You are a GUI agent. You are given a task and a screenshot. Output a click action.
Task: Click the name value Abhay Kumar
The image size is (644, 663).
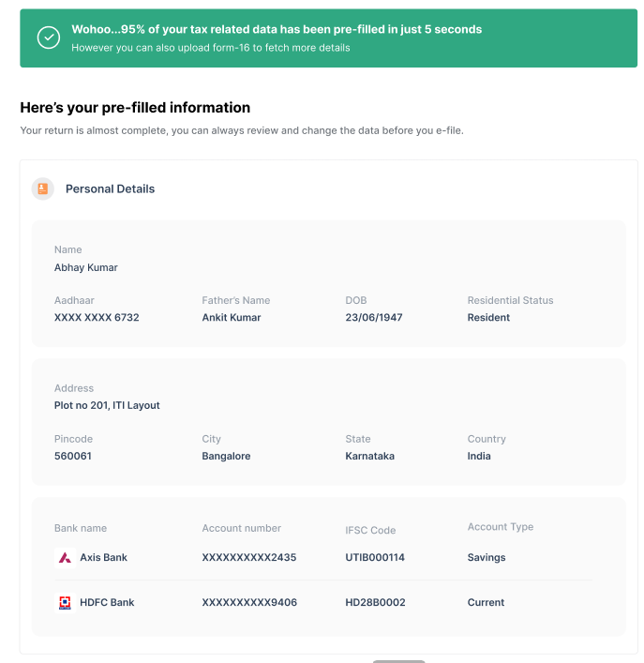pyautogui.click(x=86, y=267)
